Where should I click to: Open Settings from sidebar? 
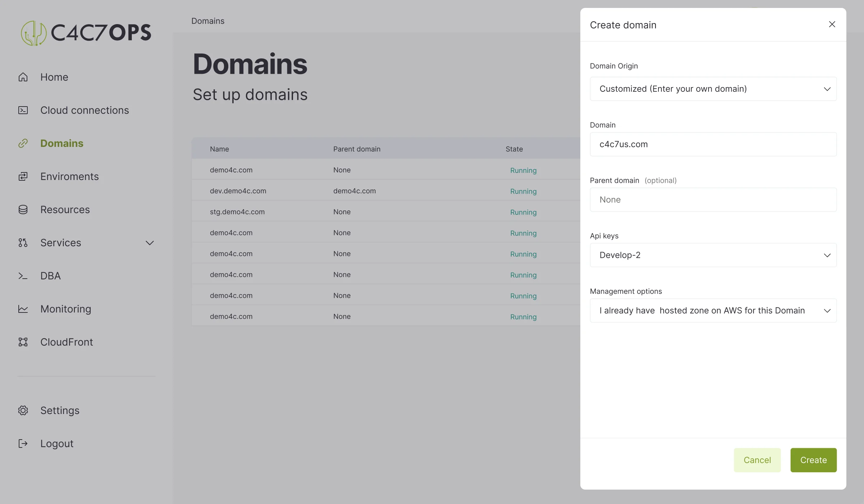click(x=60, y=410)
